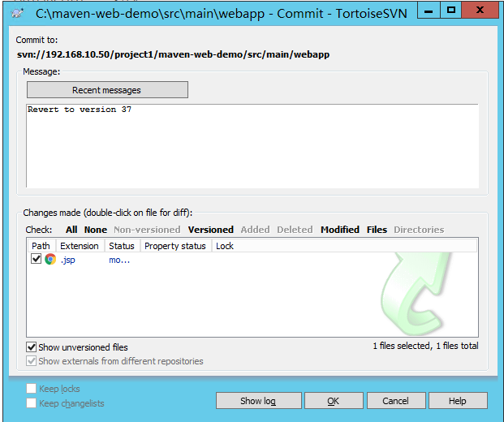This screenshot has height=422, width=504.
Task: Sort by Path column header
Action: (41, 246)
